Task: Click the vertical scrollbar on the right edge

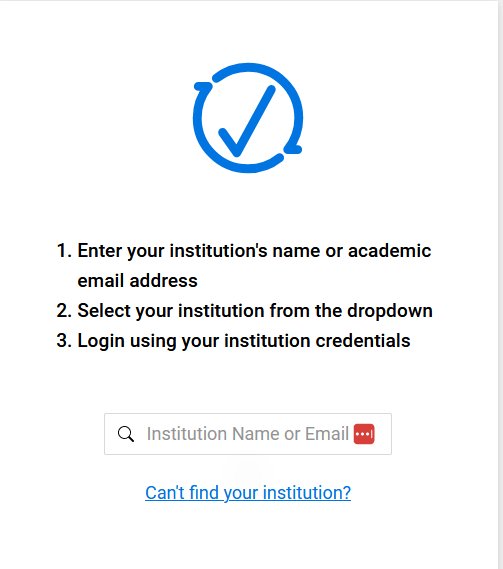Action: [x=501, y=284]
